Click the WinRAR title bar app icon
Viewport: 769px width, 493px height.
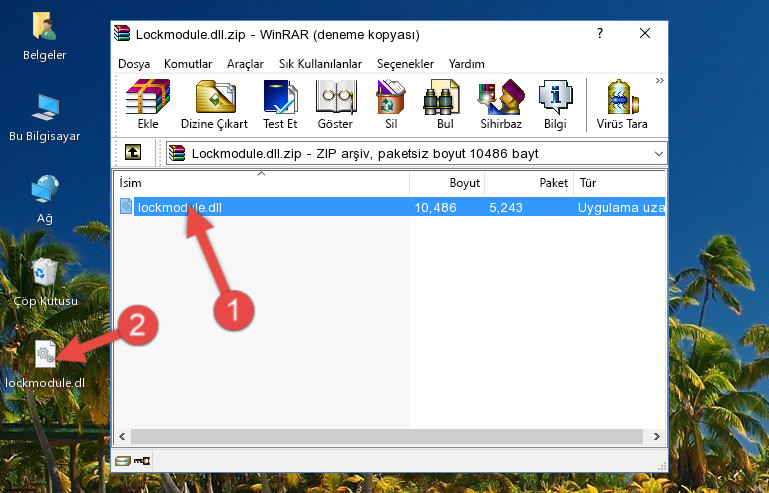pyautogui.click(x=122, y=33)
